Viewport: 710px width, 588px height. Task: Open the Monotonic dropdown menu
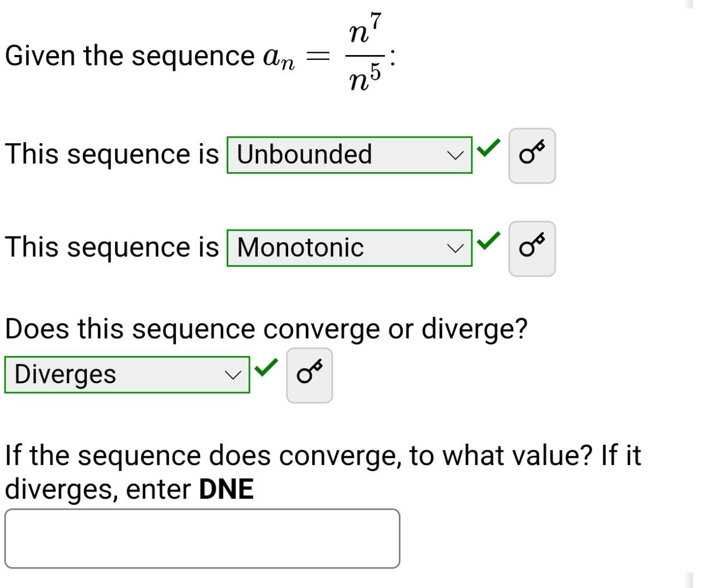(349, 248)
